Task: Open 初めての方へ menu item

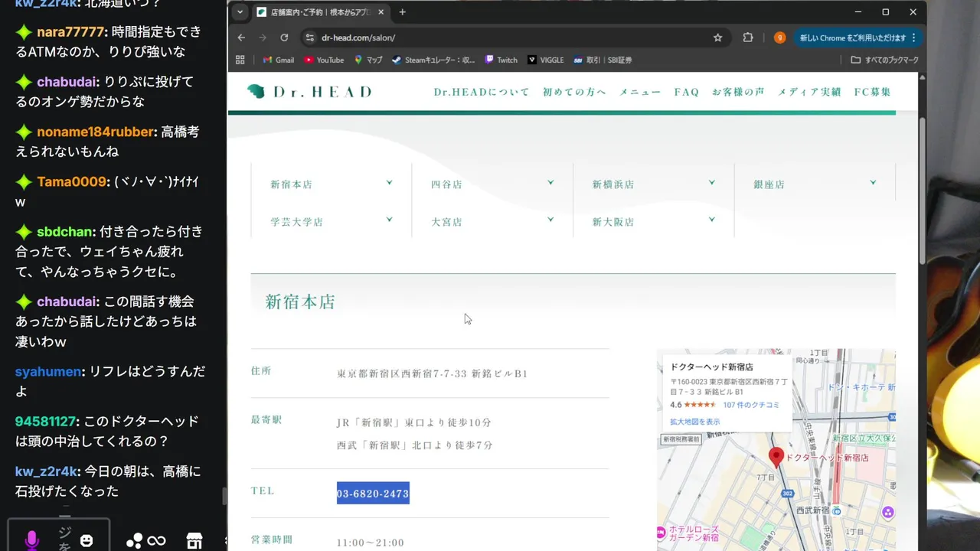Action: (x=574, y=92)
